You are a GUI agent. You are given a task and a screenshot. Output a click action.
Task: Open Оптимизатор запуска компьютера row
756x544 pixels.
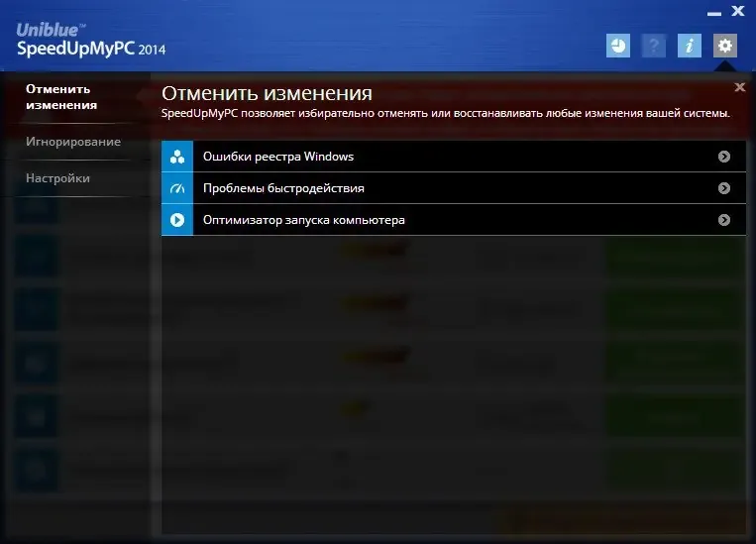(x=454, y=220)
